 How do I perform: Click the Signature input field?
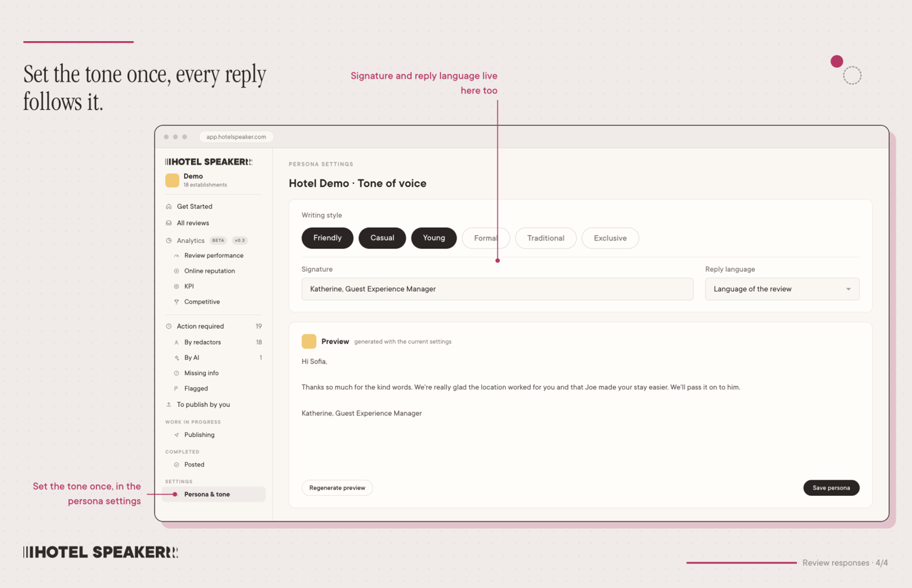pos(497,289)
